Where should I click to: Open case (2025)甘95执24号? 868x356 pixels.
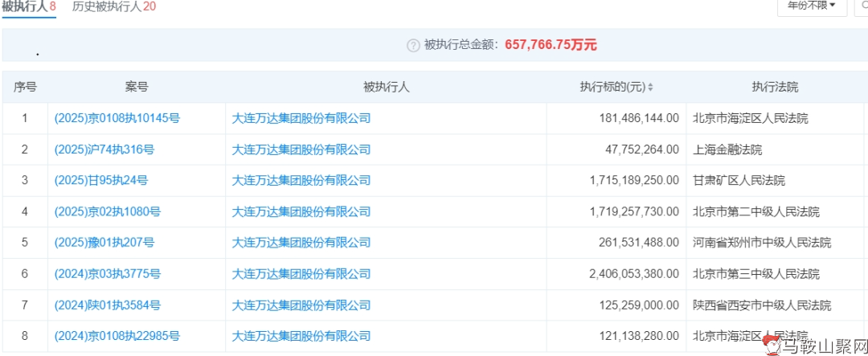(100, 181)
